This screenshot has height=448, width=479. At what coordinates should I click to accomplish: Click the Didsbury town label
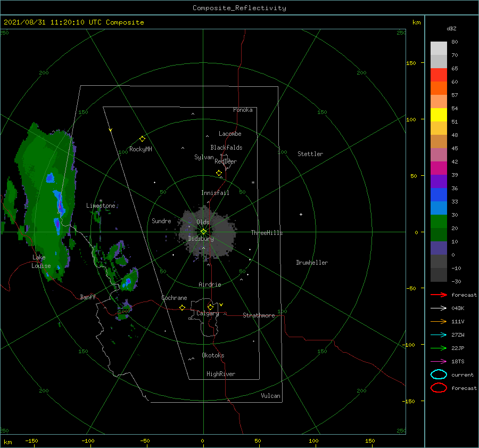coord(201,239)
